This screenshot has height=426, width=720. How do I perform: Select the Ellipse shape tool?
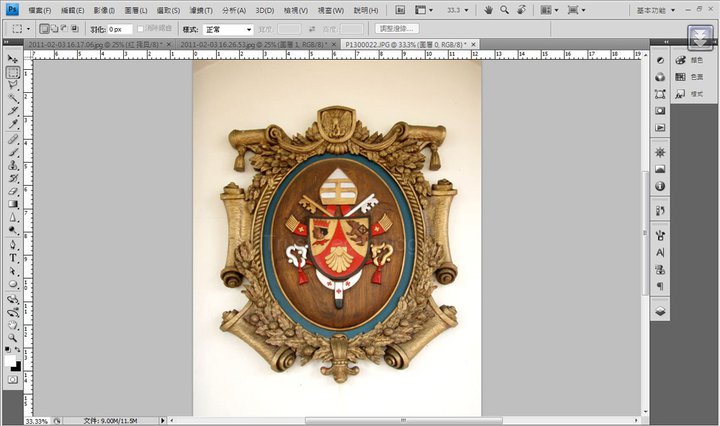13,284
